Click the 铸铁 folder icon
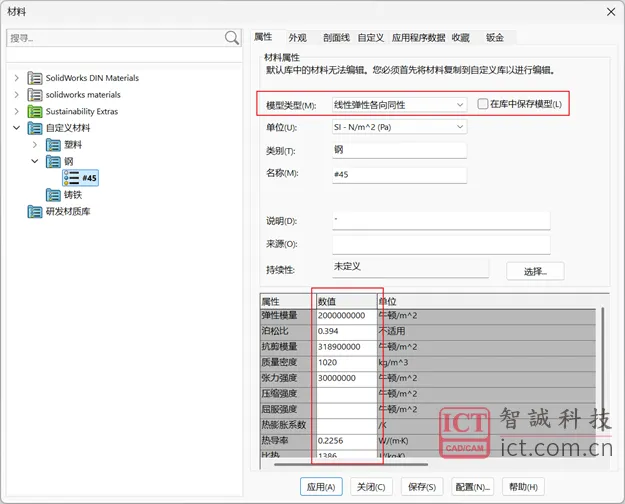 [x=53, y=195]
